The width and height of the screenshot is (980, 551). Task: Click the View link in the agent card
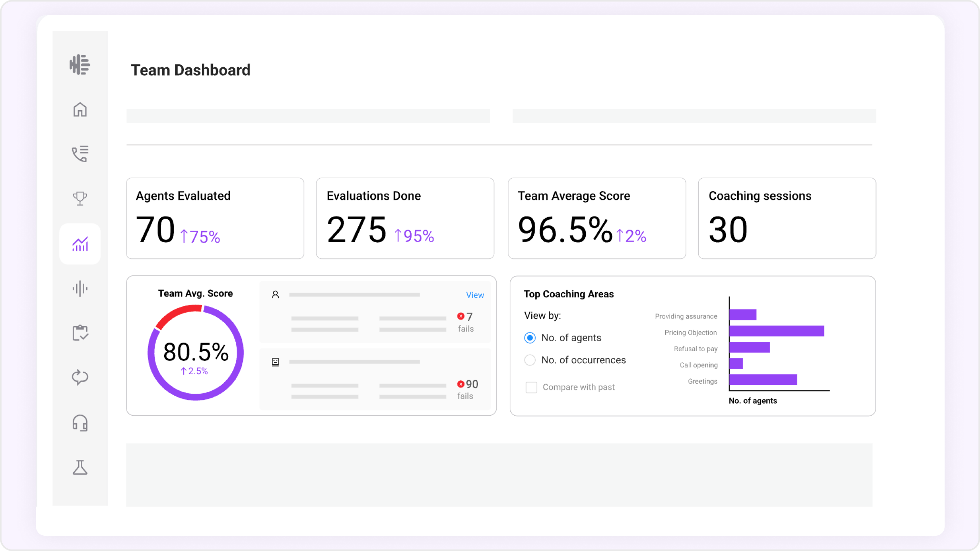[x=475, y=295]
